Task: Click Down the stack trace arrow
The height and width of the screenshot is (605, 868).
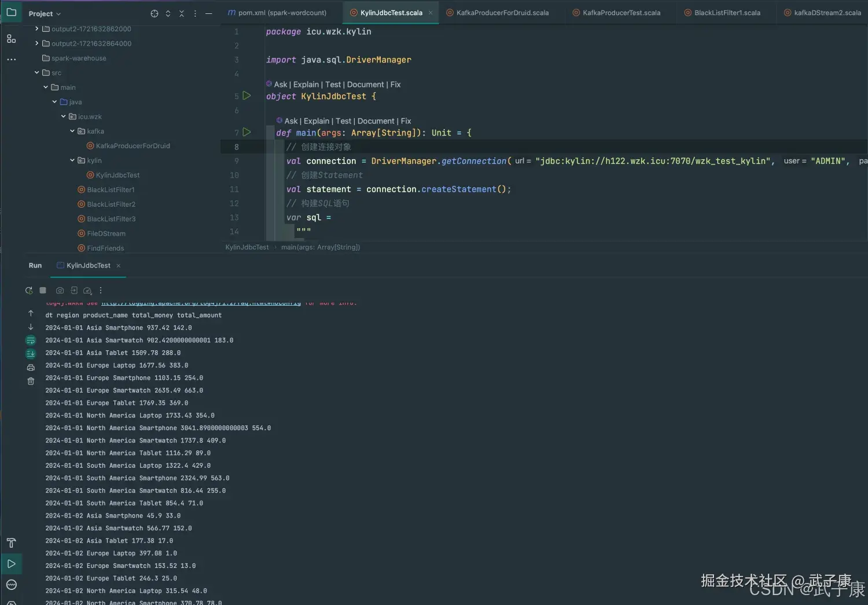Action: (31, 327)
